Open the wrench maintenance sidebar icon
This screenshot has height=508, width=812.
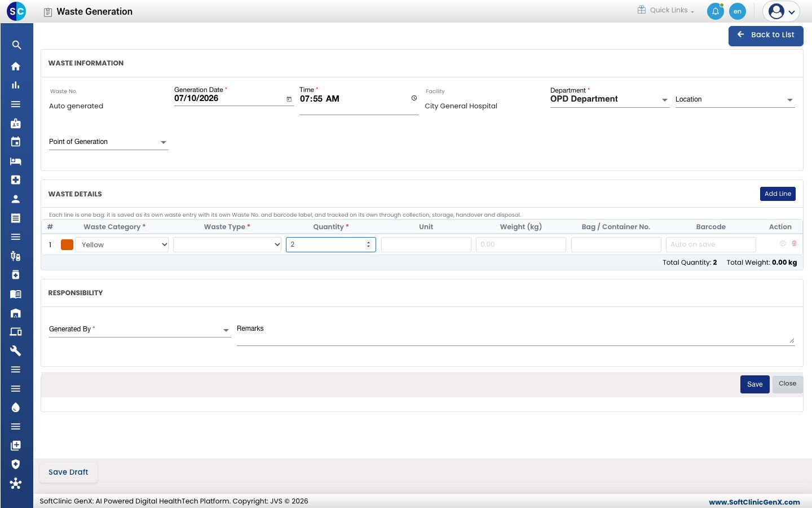coord(16,351)
